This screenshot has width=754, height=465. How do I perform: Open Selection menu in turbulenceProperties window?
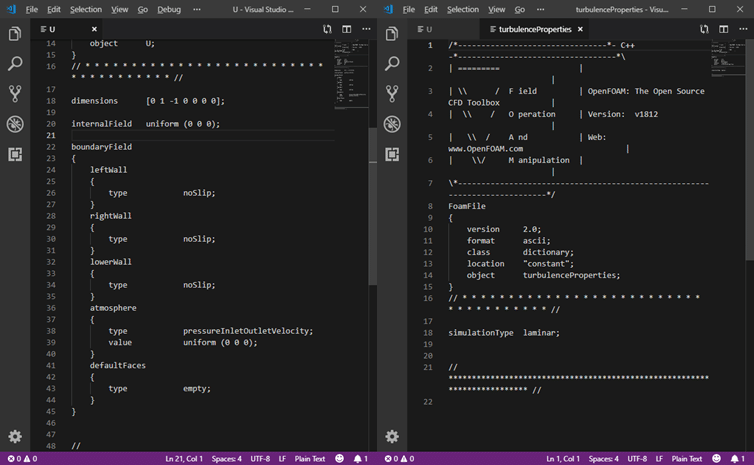[x=463, y=9]
